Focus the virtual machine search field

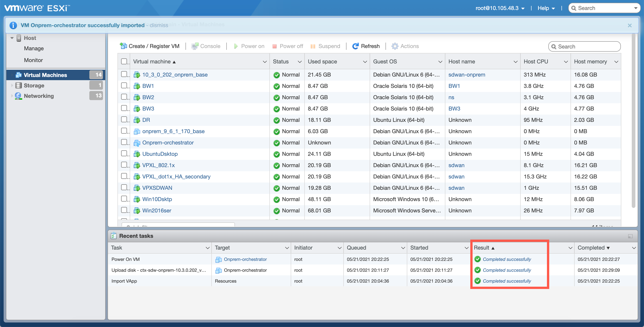click(584, 46)
